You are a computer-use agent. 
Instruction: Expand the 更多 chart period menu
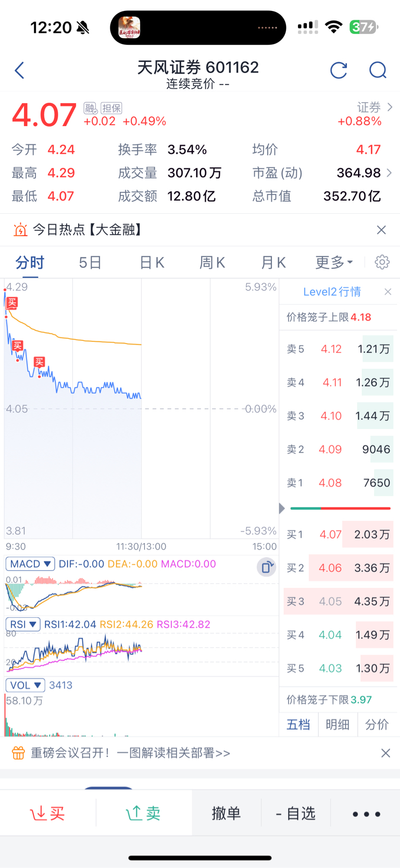(x=334, y=262)
